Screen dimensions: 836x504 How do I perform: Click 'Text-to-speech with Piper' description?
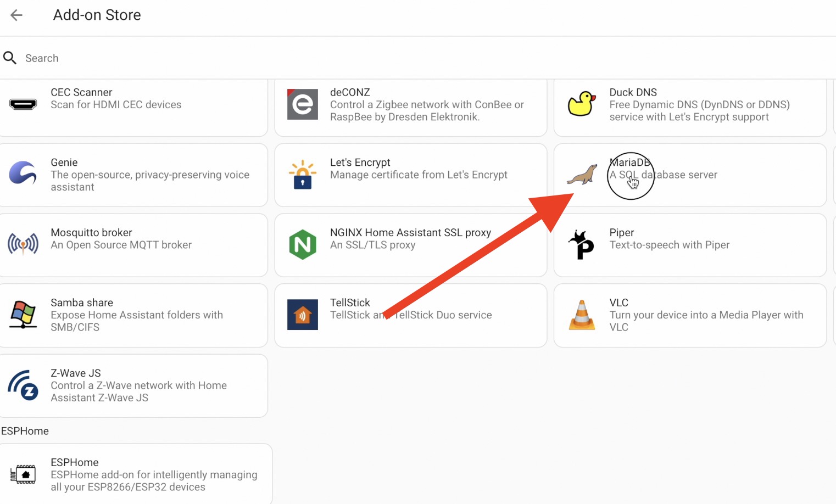(x=670, y=245)
